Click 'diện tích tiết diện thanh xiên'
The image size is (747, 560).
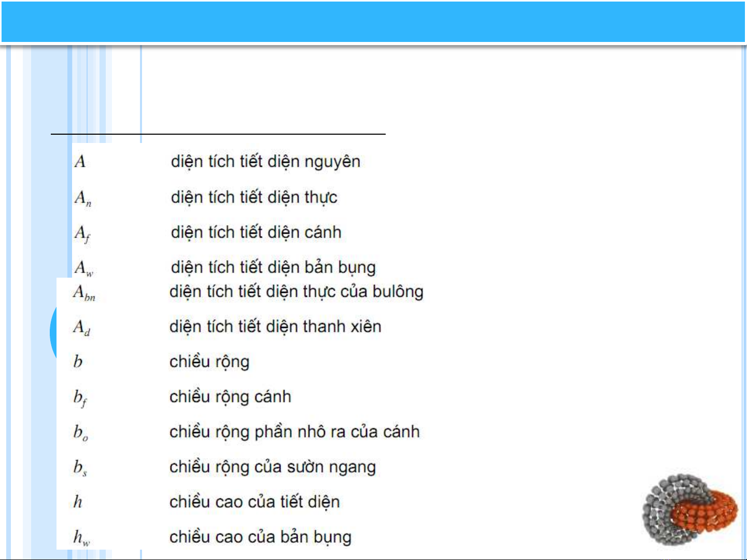coord(275,327)
